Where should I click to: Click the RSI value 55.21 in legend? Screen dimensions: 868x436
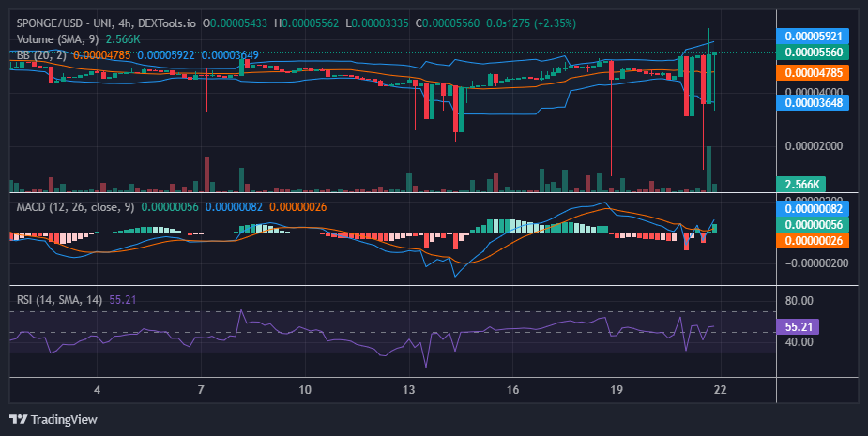click(x=122, y=300)
